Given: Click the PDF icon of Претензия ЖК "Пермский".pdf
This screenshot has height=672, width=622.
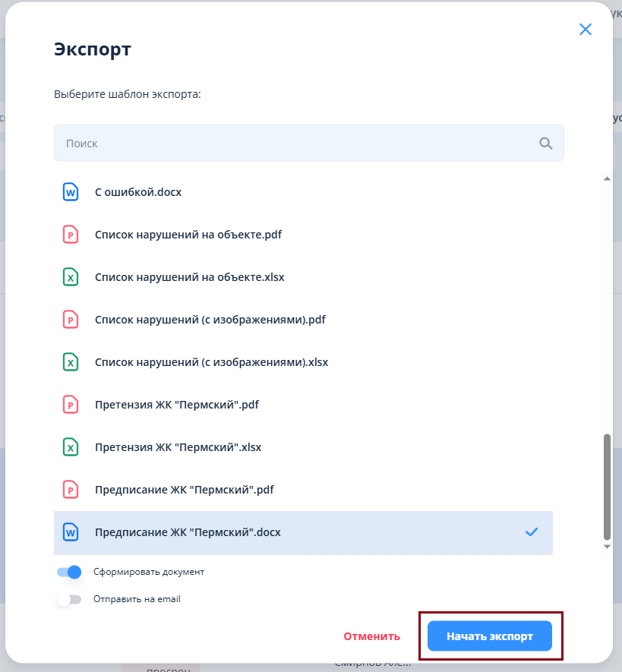Looking at the screenshot, I should pyautogui.click(x=71, y=405).
